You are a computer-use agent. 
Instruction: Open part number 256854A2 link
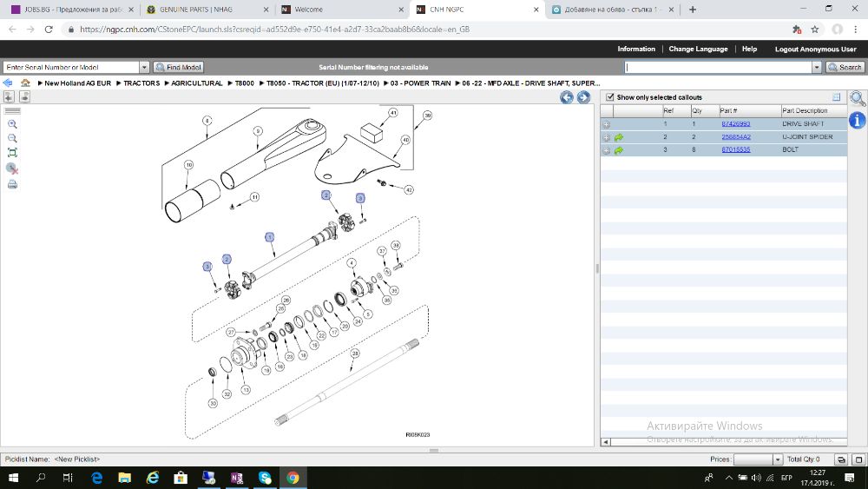[x=736, y=136]
